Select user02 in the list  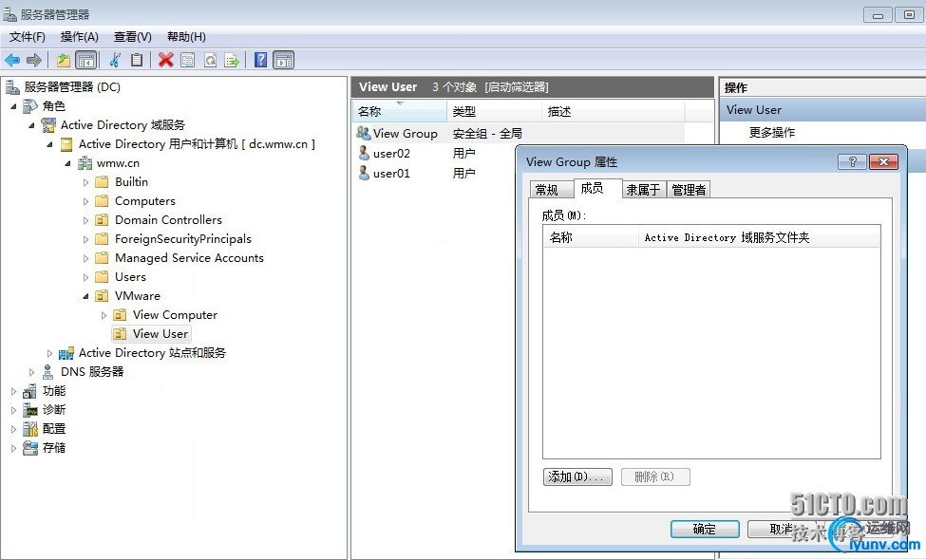(391, 154)
